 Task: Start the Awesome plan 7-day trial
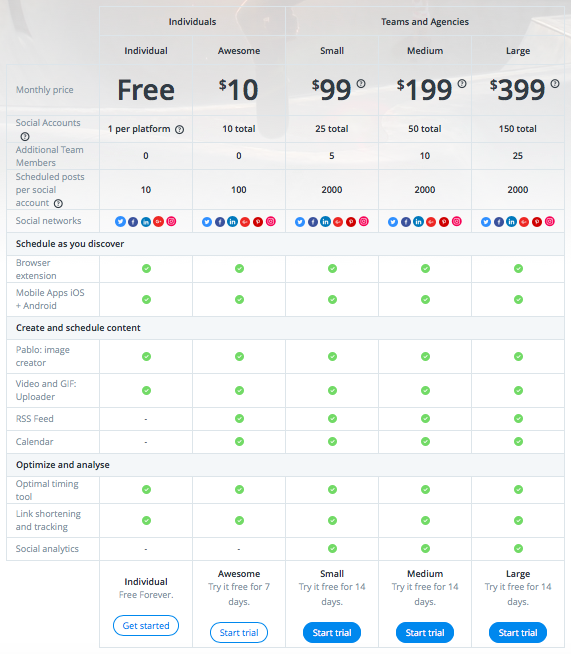239,633
